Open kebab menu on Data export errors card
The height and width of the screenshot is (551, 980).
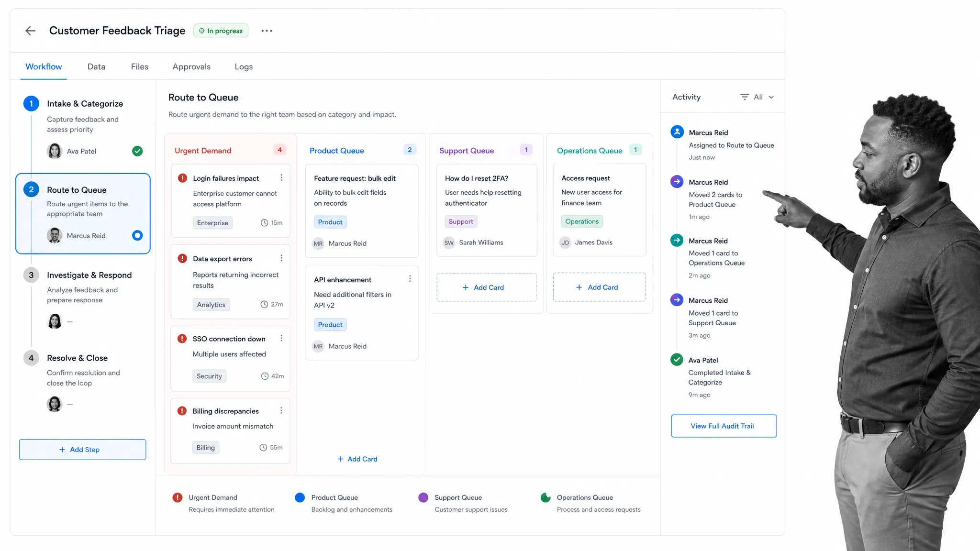(x=281, y=258)
